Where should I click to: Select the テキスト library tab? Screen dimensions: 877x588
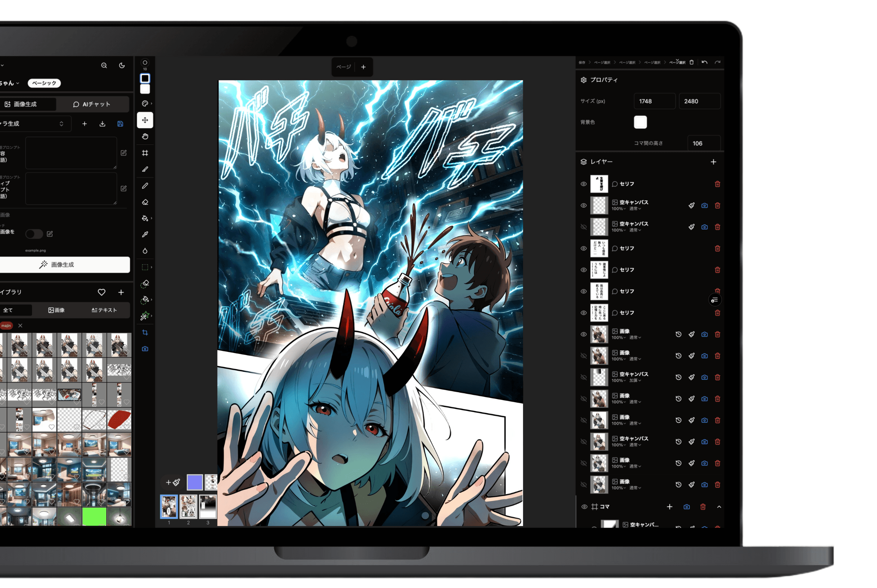tap(104, 310)
